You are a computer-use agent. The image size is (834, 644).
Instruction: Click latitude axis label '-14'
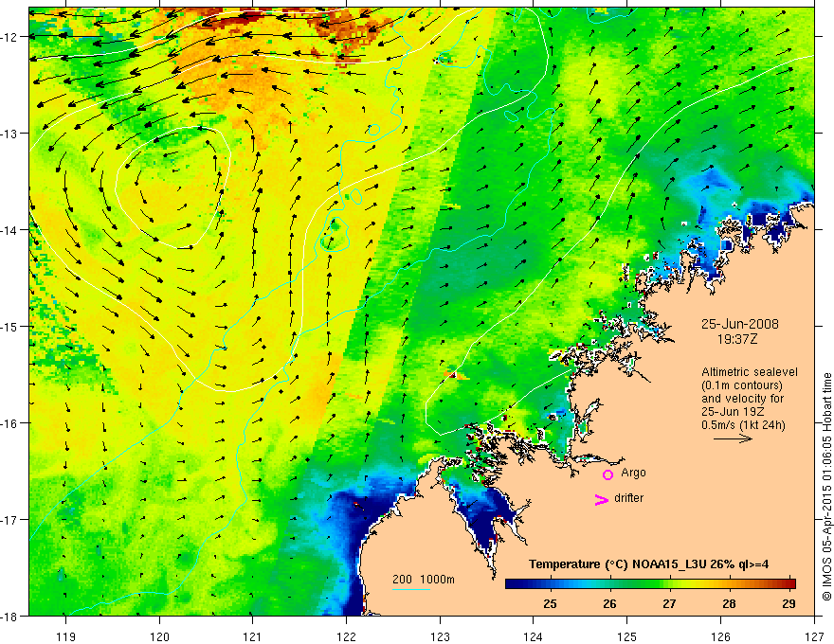pos(10,230)
